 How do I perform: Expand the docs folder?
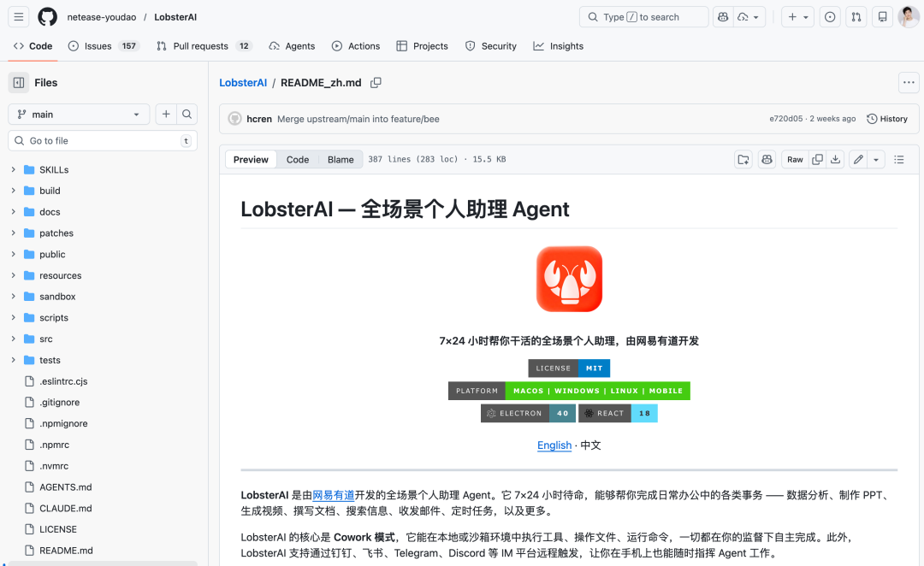pyautogui.click(x=13, y=211)
